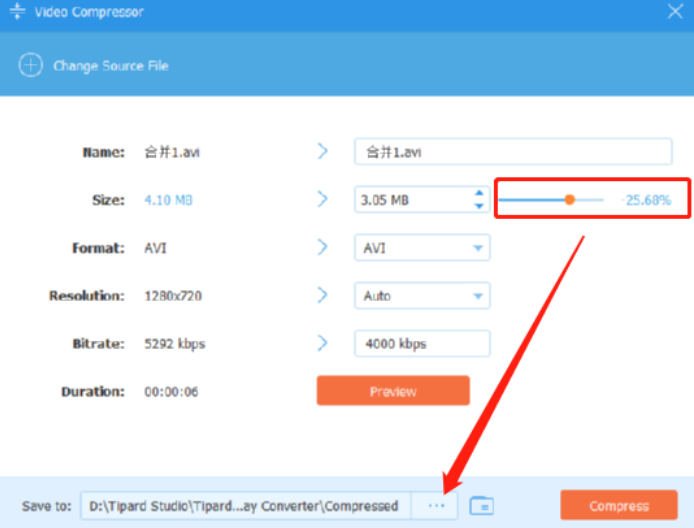The image size is (694, 528).
Task: Click the plus icon for Change Source File
Action: pyautogui.click(x=31, y=66)
